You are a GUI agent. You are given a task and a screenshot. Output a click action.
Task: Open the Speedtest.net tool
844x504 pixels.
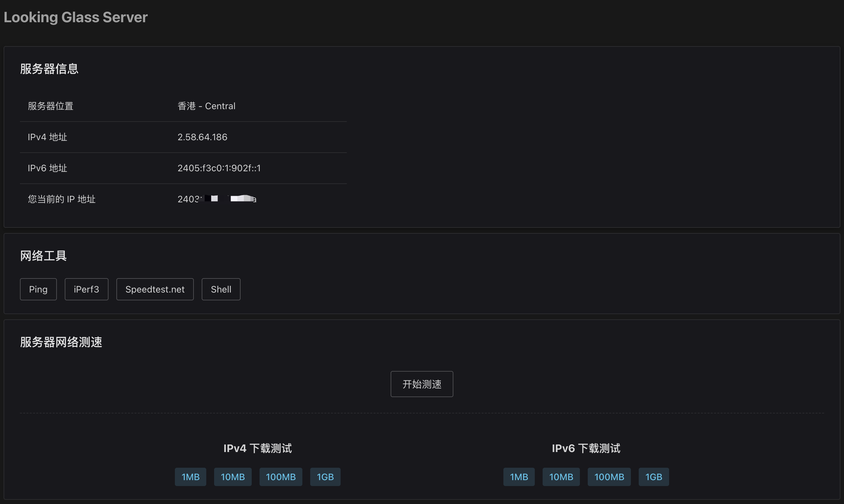[x=155, y=289]
